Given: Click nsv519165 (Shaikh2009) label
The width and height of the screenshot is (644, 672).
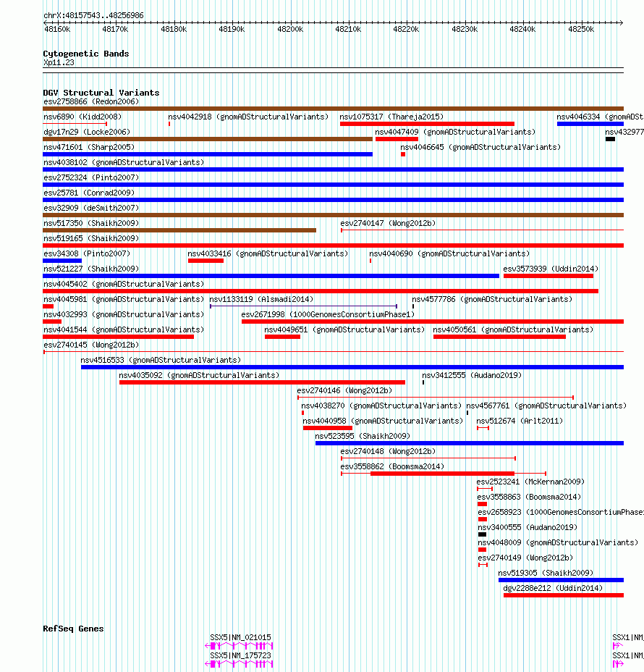Looking at the screenshot, I should click(91, 238).
